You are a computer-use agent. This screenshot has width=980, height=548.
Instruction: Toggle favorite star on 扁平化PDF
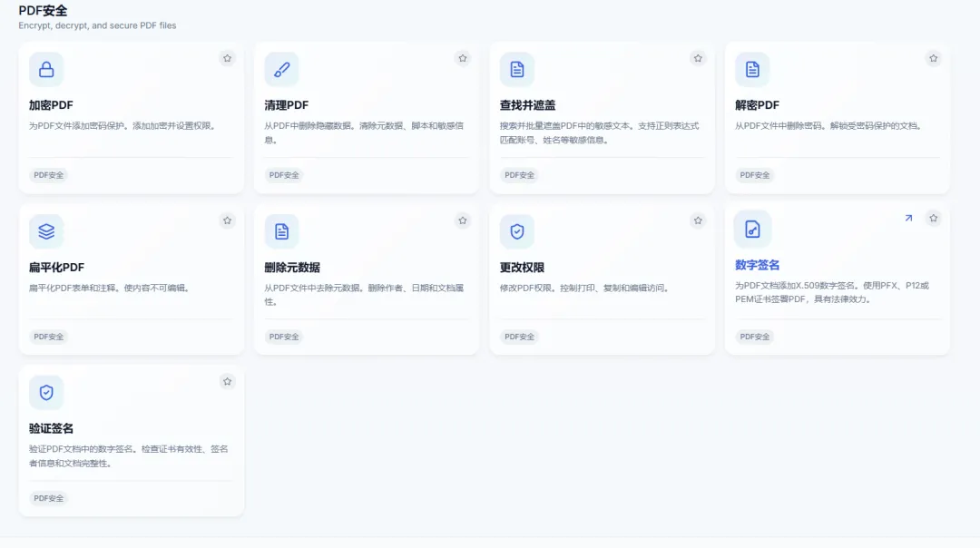(228, 220)
